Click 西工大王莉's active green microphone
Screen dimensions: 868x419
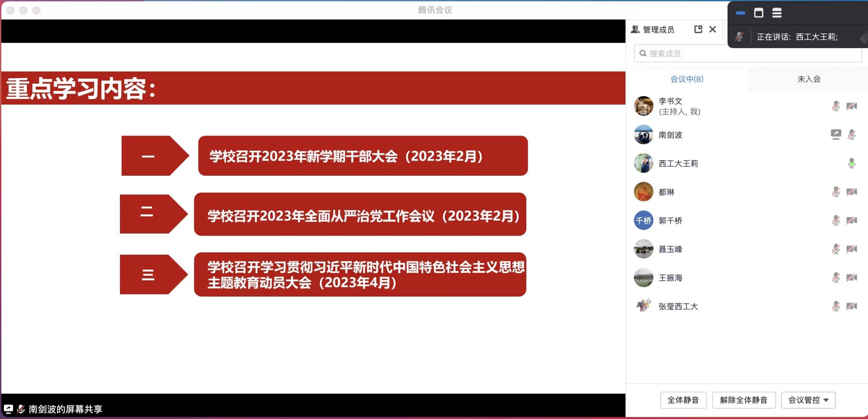[x=851, y=163]
